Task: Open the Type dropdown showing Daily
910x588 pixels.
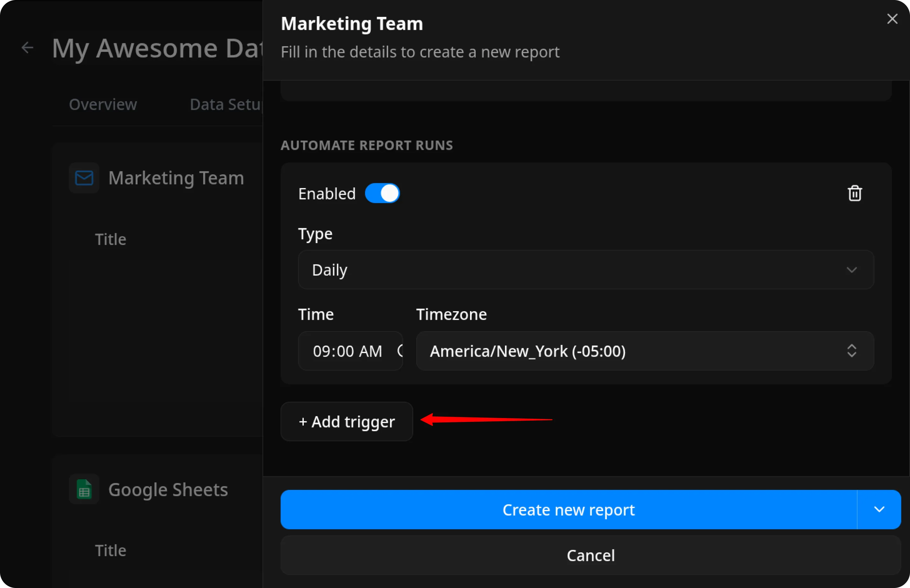Action: coord(585,269)
